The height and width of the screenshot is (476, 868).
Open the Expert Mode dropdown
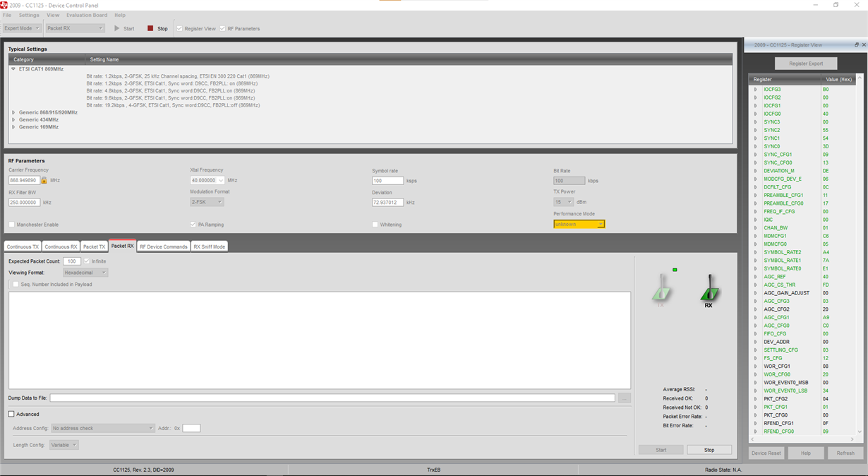click(x=21, y=28)
